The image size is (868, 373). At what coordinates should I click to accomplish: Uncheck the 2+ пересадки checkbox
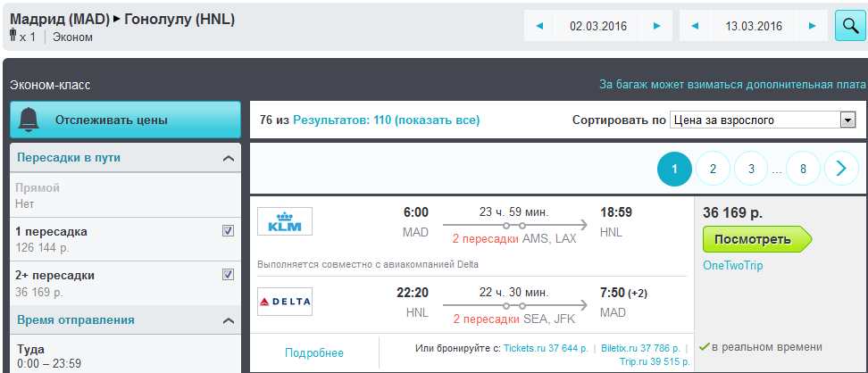228,275
